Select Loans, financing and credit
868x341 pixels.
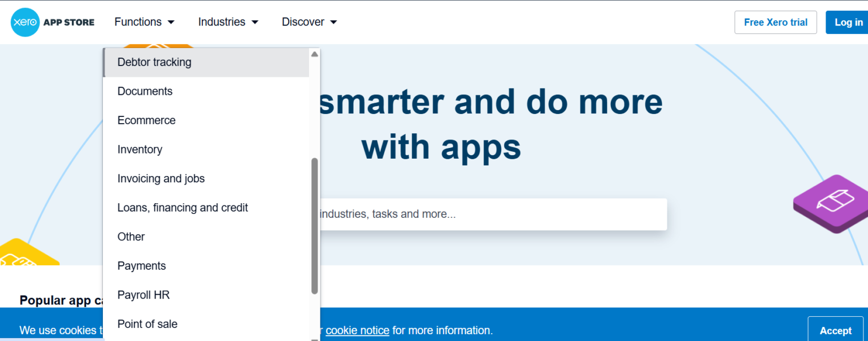pos(183,208)
